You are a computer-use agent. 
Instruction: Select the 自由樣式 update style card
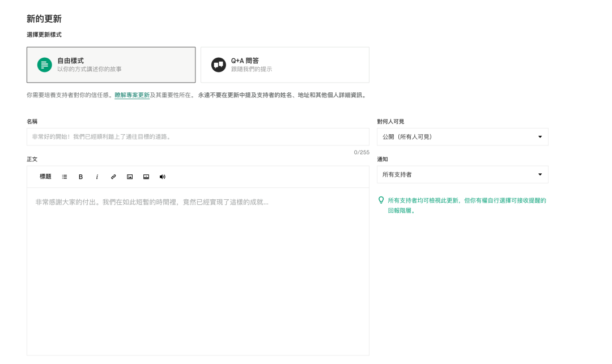tap(111, 65)
